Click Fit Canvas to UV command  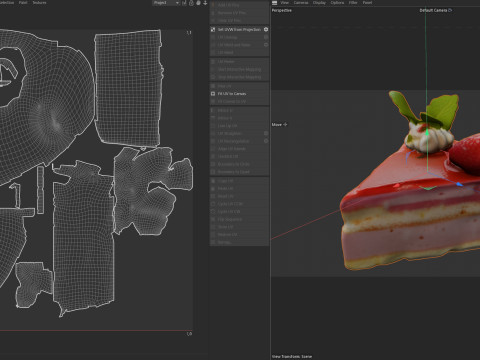[x=239, y=101]
